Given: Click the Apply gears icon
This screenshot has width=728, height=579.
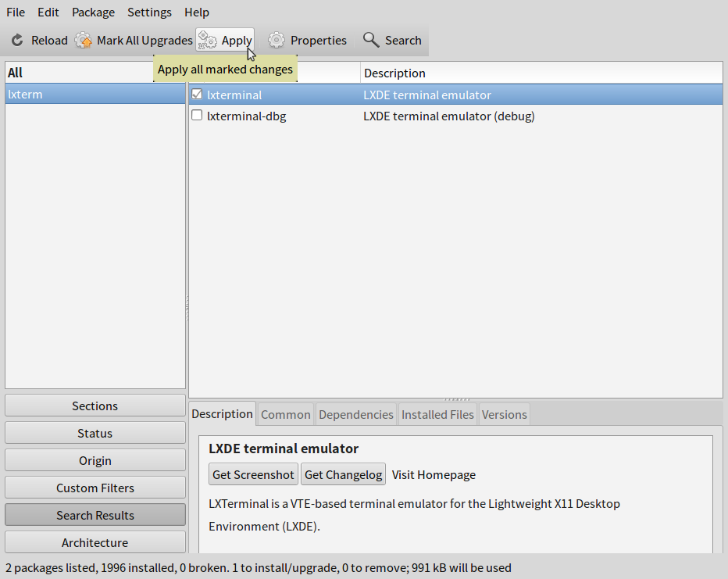Looking at the screenshot, I should tap(207, 41).
